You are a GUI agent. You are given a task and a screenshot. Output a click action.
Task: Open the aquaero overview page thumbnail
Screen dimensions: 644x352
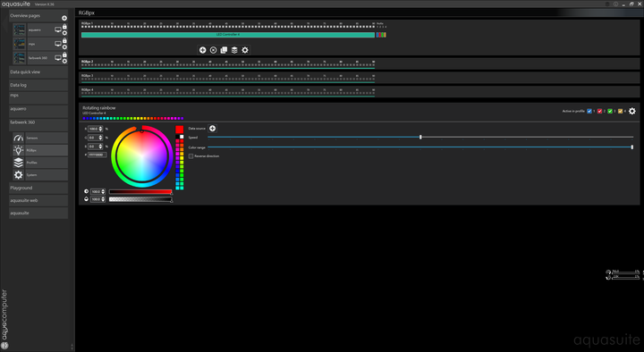click(x=19, y=30)
